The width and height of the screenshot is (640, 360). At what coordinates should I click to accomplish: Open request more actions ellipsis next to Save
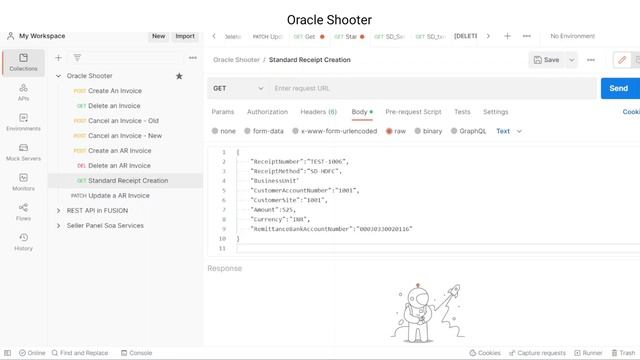(591, 60)
